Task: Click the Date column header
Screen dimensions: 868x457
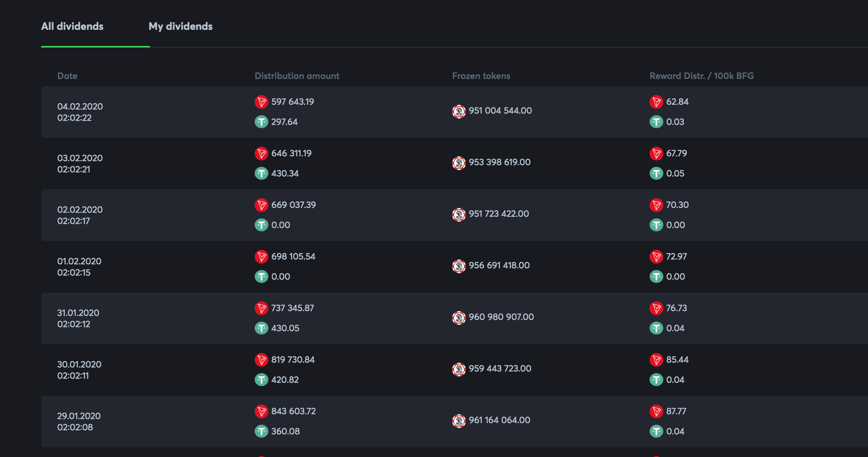Action: tap(67, 76)
